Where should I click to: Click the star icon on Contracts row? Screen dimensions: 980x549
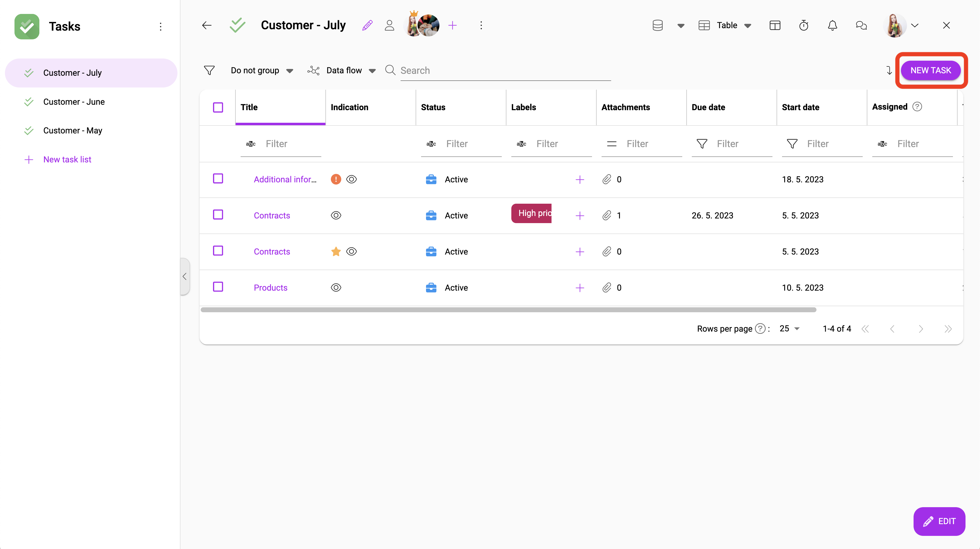tap(336, 252)
